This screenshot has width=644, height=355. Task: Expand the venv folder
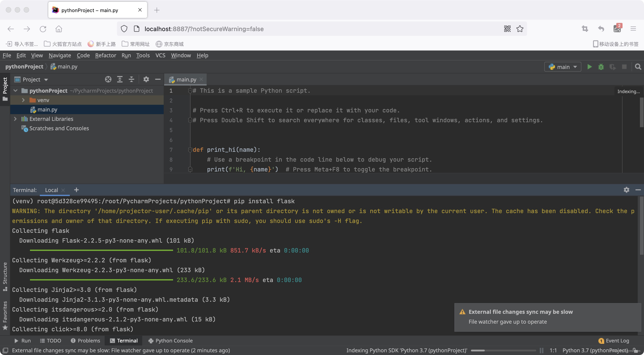(x=23, y=100)
